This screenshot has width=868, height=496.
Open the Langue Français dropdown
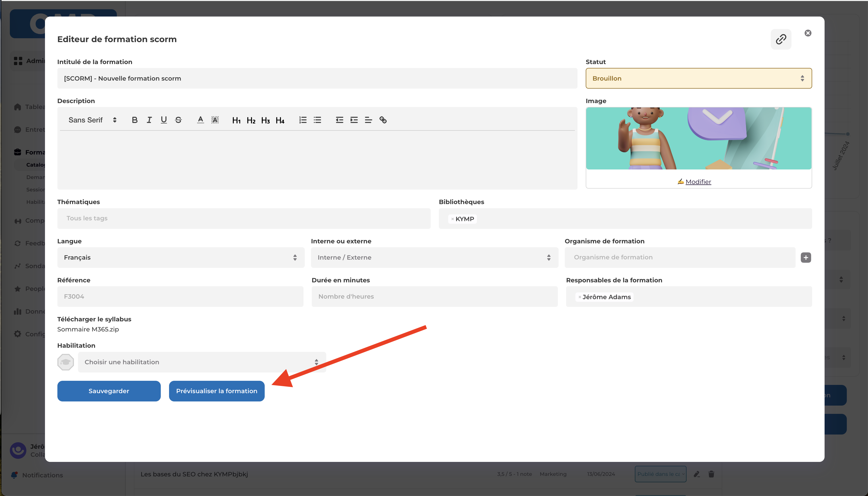coord(181,258)
